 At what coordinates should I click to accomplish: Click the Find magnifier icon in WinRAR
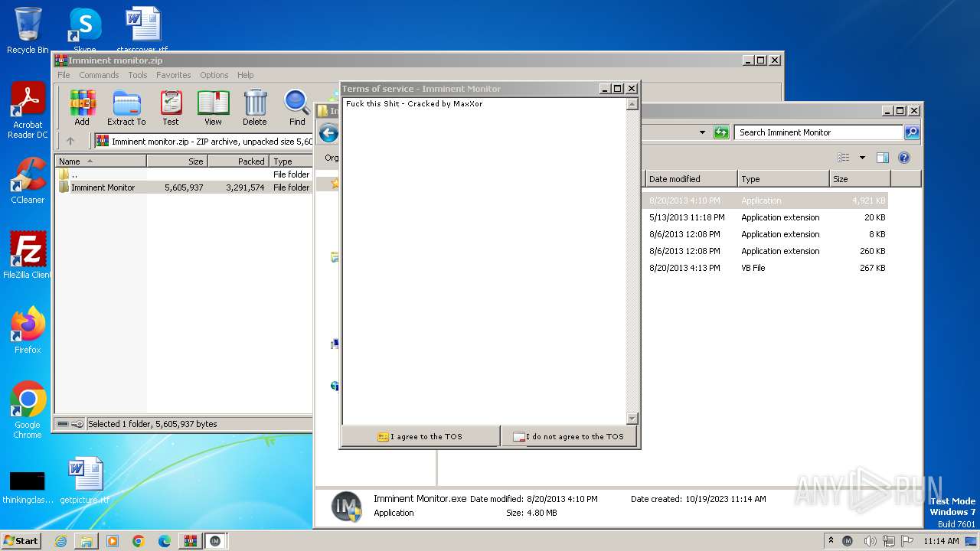tap(297, 107)
